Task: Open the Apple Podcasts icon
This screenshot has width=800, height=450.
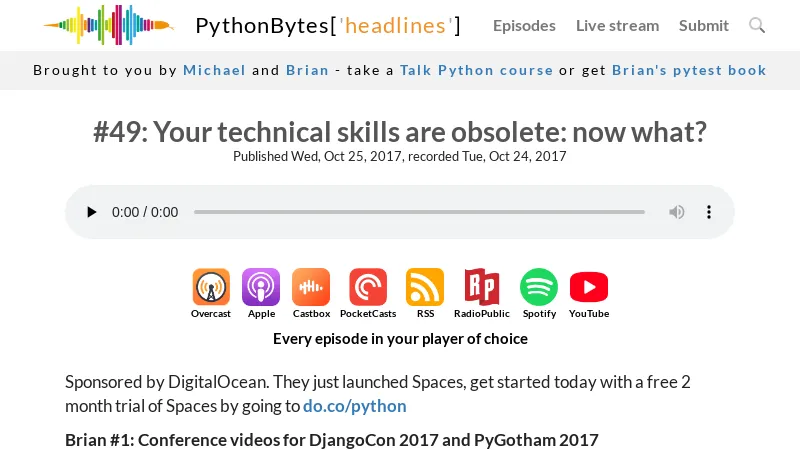Action: pos(261,287)
